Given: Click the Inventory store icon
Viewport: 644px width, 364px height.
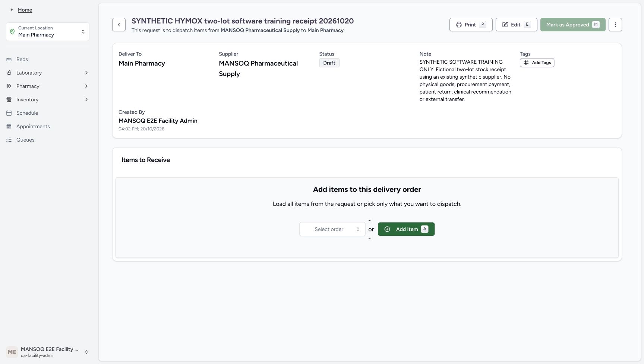Looking at the screenshot, I should pos(9,99).
